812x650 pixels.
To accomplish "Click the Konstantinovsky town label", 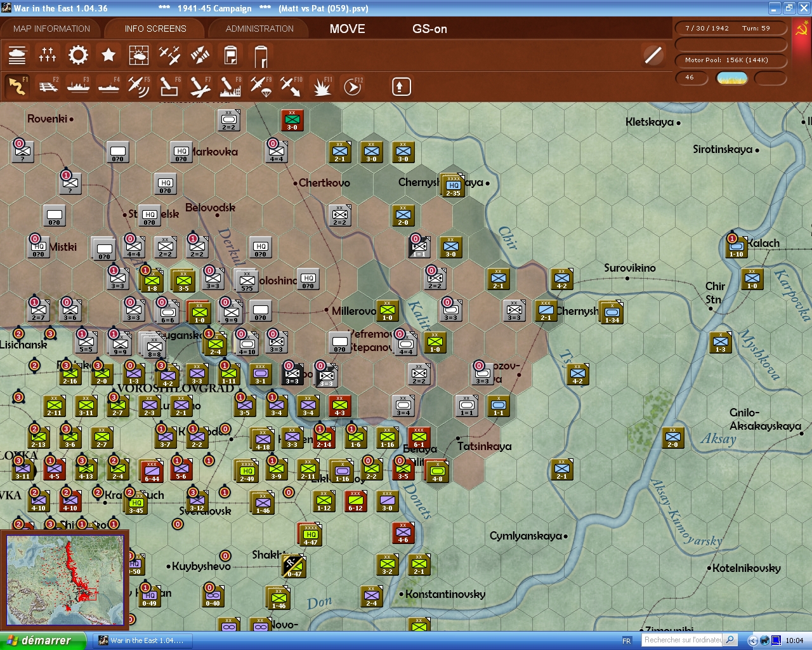I will pyautogui.click(x=445, y=594).
